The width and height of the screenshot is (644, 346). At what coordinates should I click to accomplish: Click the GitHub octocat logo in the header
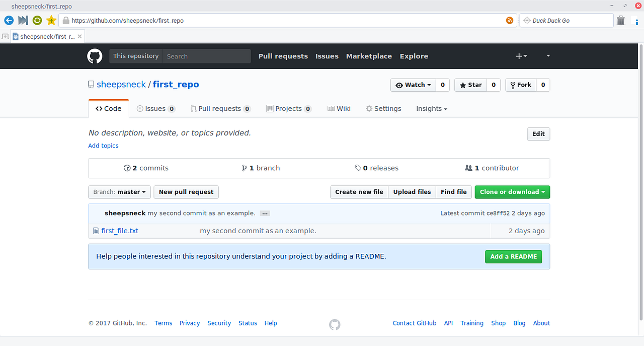pos(95,56)
